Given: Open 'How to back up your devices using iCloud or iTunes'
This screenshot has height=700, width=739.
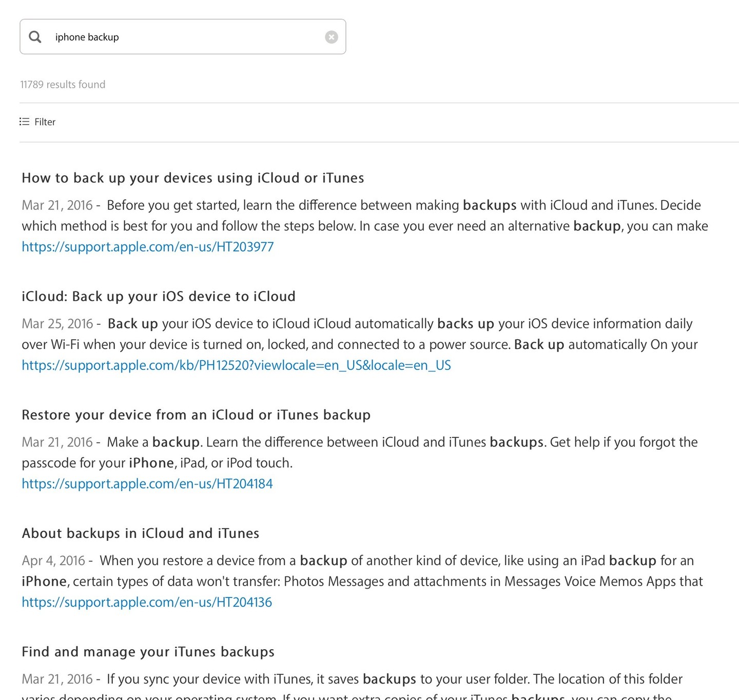Looking at the screenshot, I should click(192, 178).
